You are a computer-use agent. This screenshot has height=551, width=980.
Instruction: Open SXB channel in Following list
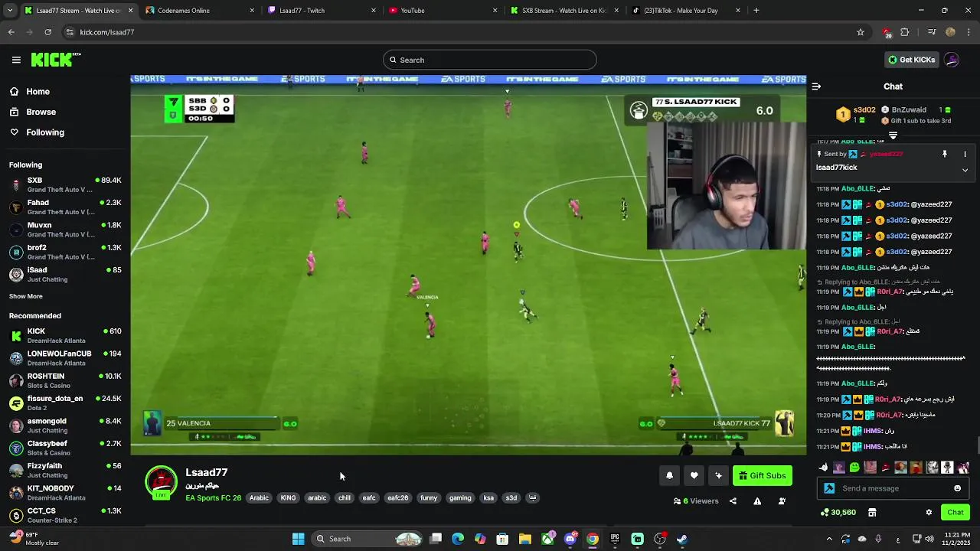click(65, 184)
